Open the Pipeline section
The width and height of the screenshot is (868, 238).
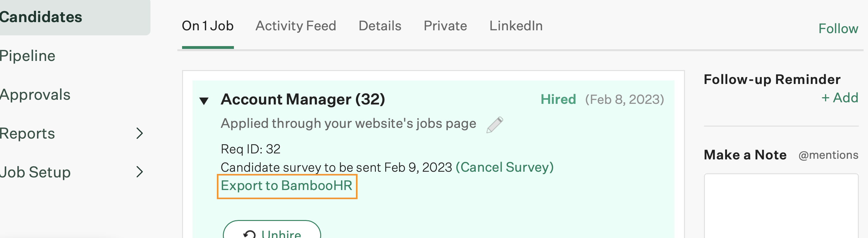coord(28,56)
